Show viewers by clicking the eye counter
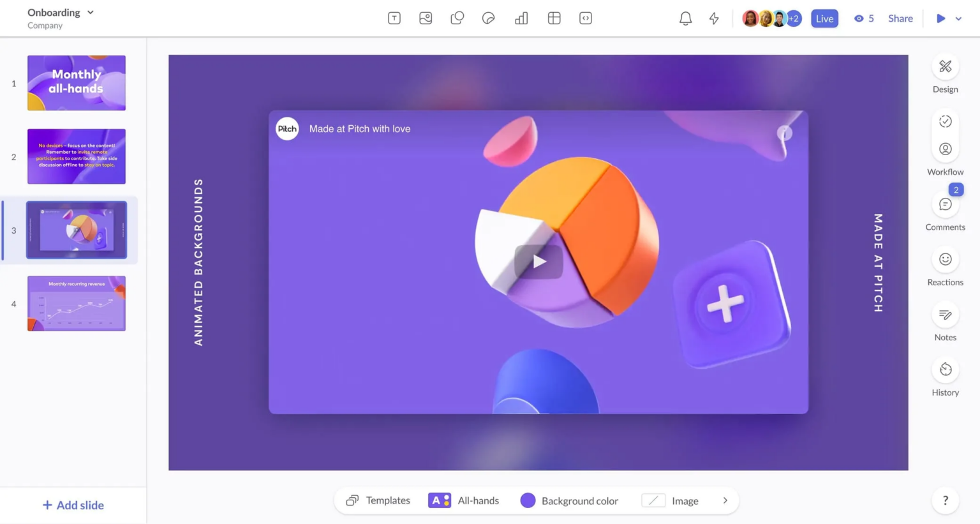Viewport: 980px width, 524px height. pyautogui.click(x=864, y=18)
